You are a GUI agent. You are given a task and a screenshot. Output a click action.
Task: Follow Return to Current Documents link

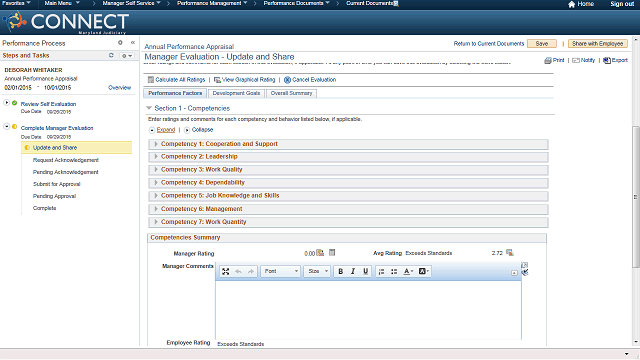click(x=489, y=44)
